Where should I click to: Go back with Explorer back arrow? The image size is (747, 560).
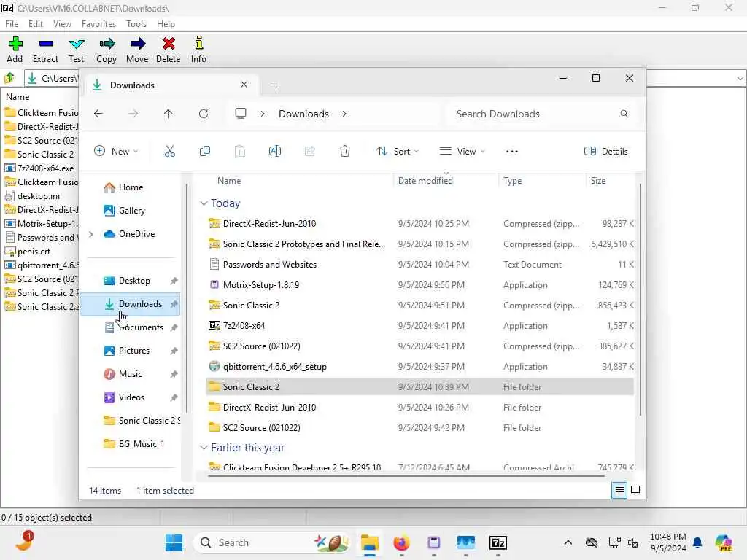coord(98,114)
